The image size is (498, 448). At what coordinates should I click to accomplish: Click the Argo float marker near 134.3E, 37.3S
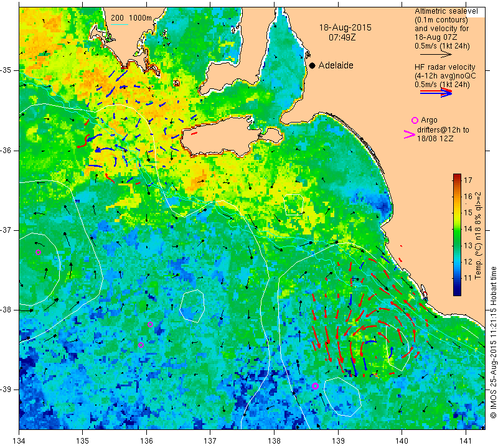coord(38,253)
